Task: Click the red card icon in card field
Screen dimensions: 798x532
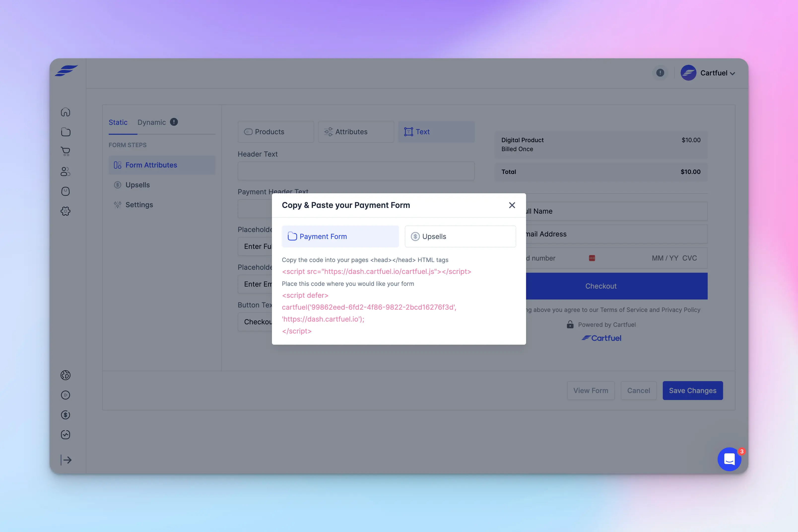Action: 592,258
